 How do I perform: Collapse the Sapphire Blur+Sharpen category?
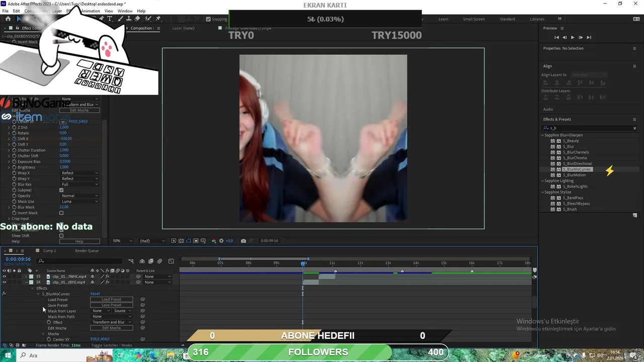[x=543, y=135]
